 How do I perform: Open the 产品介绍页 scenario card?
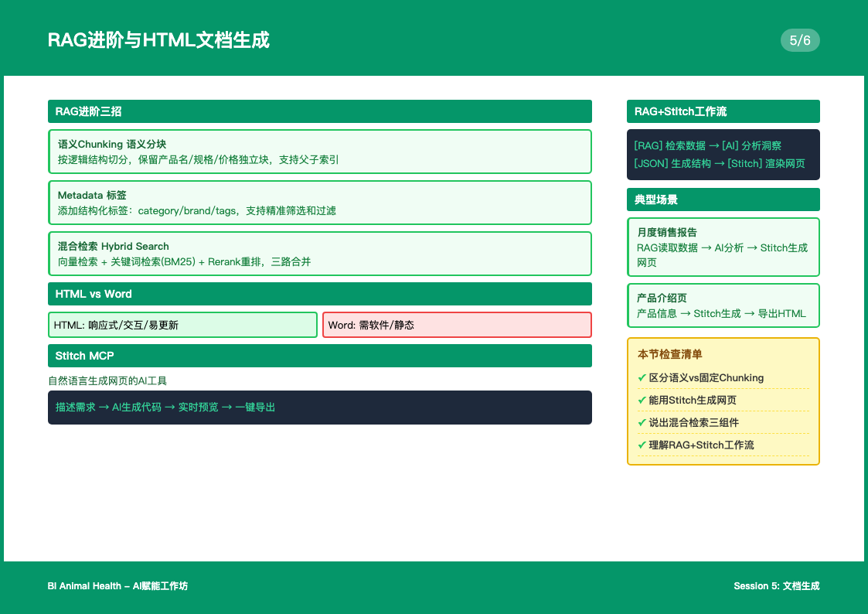coord(723,305)
